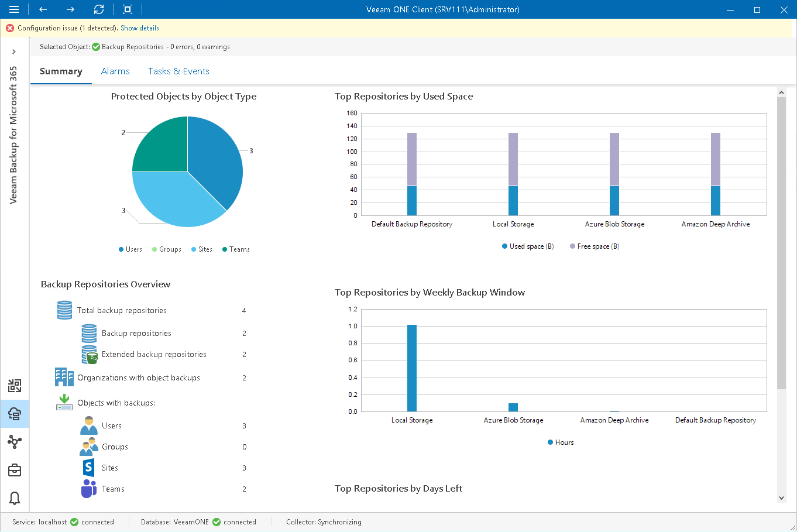The height and width of the screenshot is (532, 797).
Task: Click Hours legend entry in backup window chart
Action: (561, 442)
